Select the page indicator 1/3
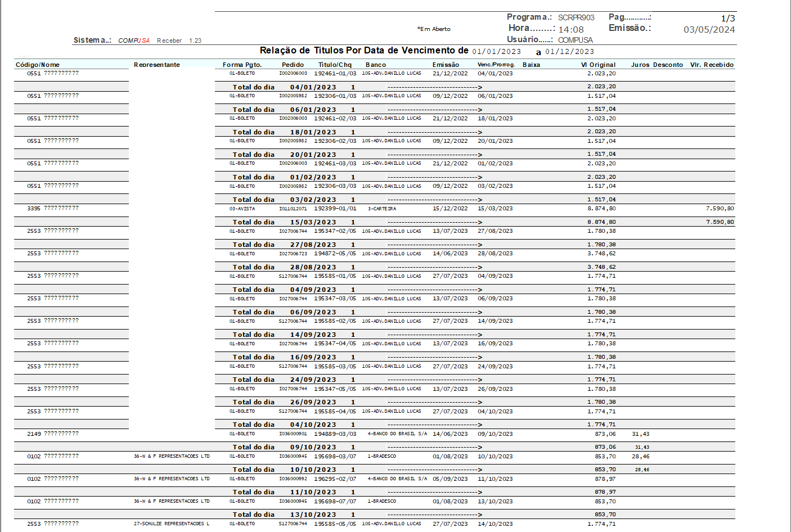The height and width of the screenshot is (532, 791). 728,19
